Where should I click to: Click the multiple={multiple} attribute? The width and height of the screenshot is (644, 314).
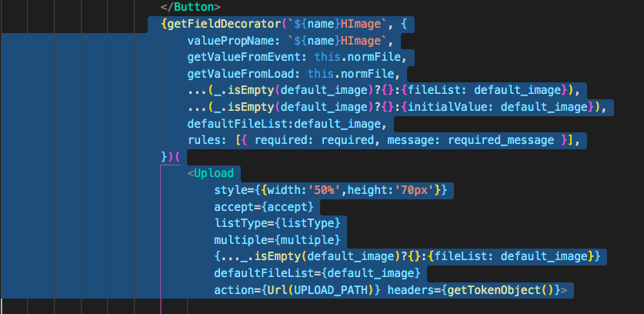pos(277,240)
